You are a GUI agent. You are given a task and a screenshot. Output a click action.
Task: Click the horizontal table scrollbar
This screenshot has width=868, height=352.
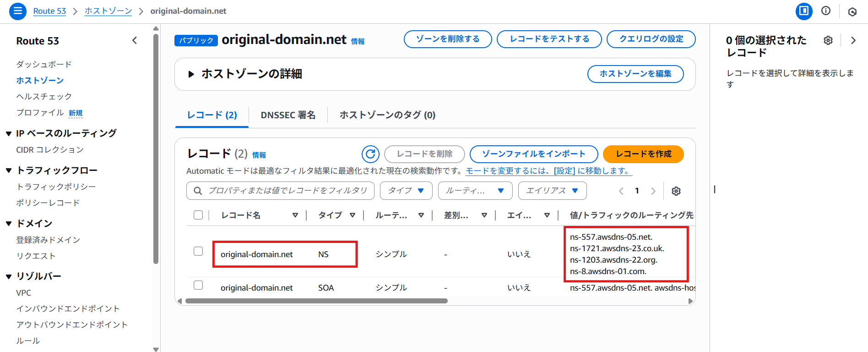[x=316, y=301]
